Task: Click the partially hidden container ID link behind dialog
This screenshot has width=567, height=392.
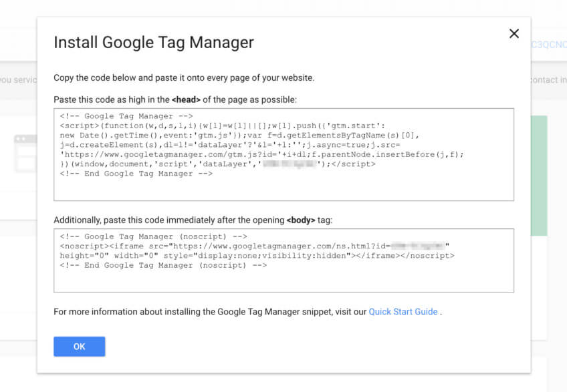Action: tap(548, 45)
